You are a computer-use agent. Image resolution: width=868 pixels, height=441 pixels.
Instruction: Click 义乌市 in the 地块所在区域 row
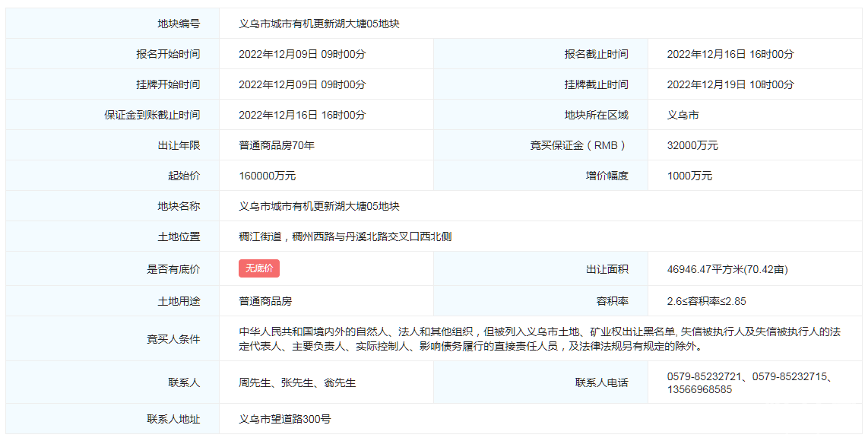pyautogui.click(x=683, y=115)
